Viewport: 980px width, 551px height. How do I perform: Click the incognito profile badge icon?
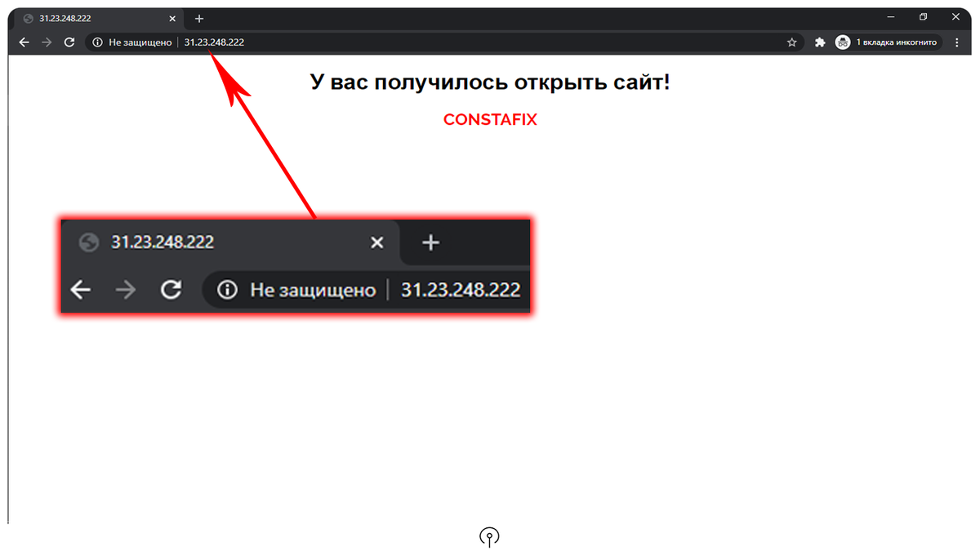pos(842,42)
